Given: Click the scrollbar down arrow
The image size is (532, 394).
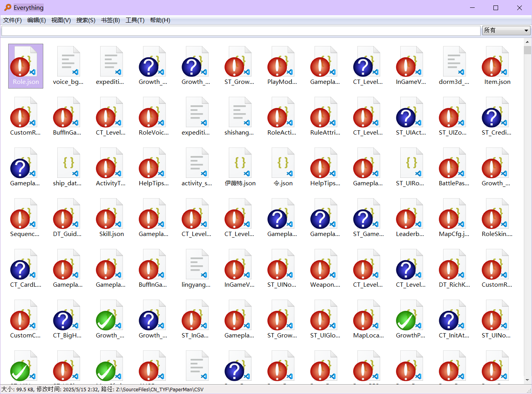Looking at the screenshot, I should click(x=527, y=380).
